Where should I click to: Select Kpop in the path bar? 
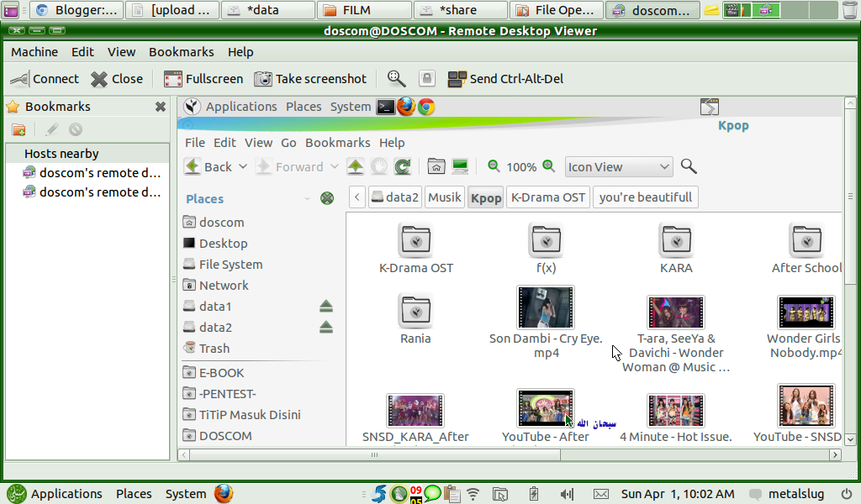coord(486,197)
